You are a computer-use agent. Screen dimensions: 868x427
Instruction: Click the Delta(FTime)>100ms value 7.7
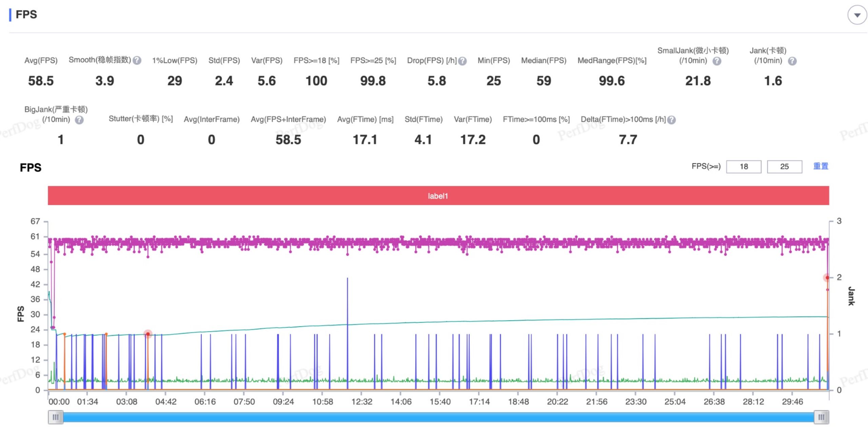pyautogui.click(x=628, y=140)
